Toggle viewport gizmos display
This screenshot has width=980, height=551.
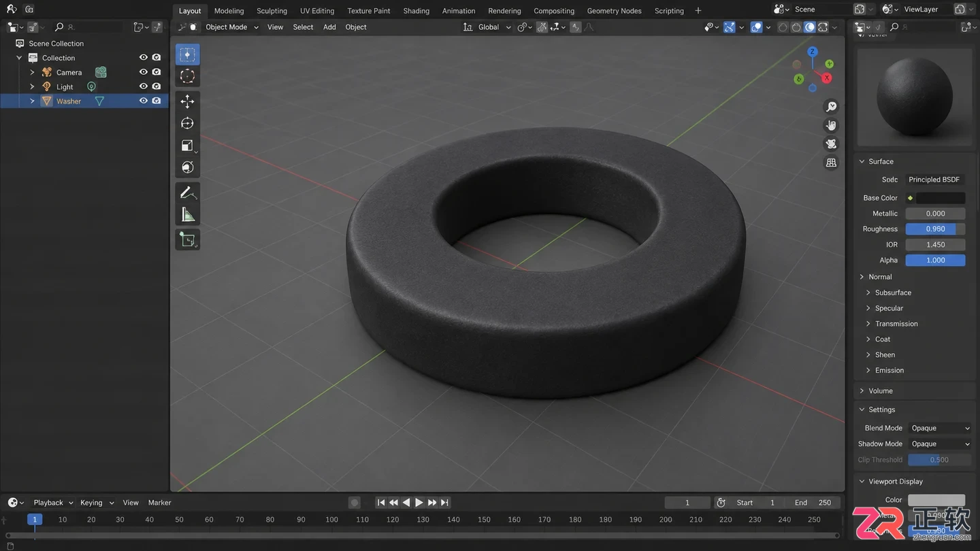[x=729, y=27]
